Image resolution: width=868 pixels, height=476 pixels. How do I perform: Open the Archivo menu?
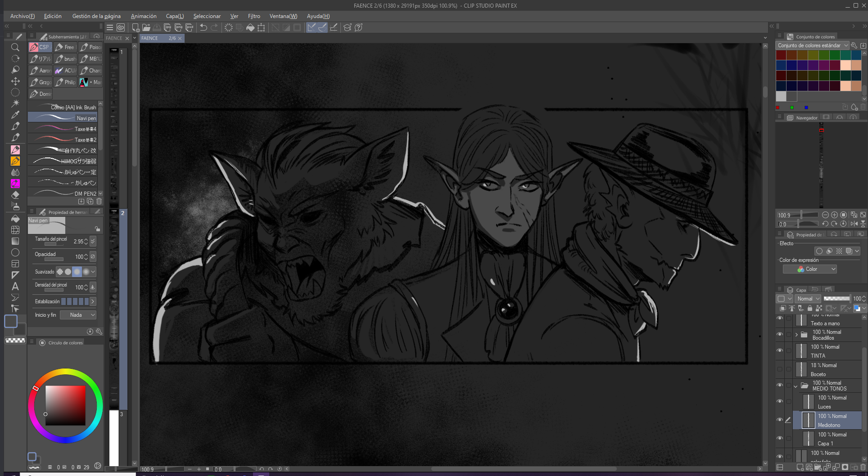23,16
